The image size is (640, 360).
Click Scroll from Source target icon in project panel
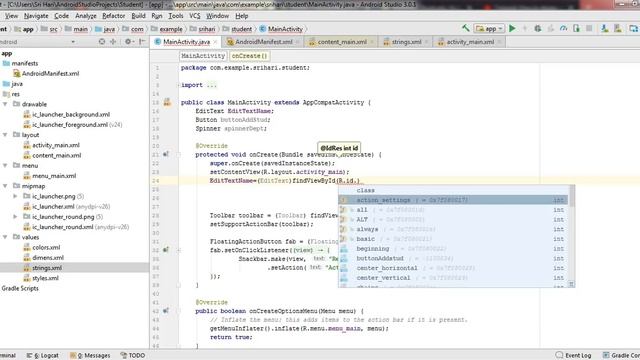click(x=102, y=42)
